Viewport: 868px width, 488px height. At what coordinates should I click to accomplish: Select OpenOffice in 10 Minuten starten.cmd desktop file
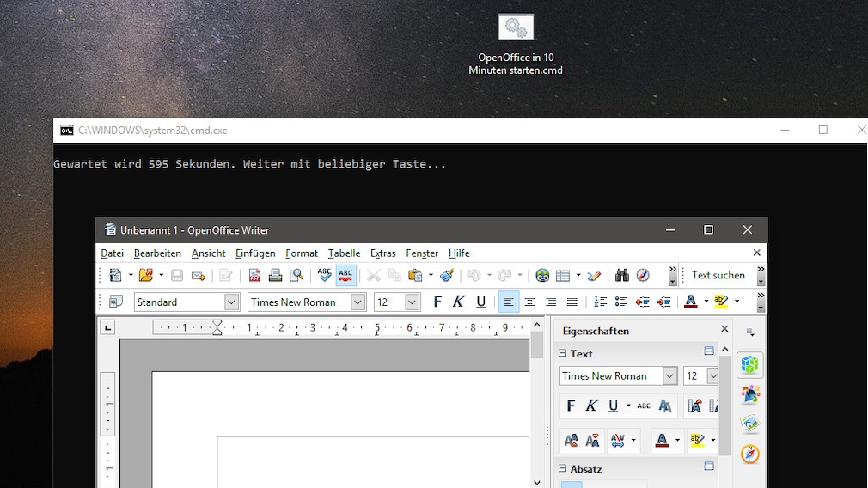516,46
